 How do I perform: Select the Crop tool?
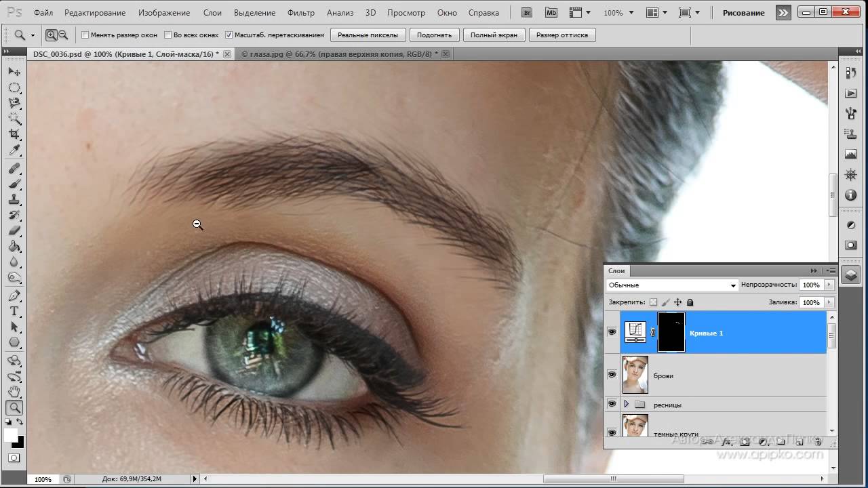click(x=14, y=134)
